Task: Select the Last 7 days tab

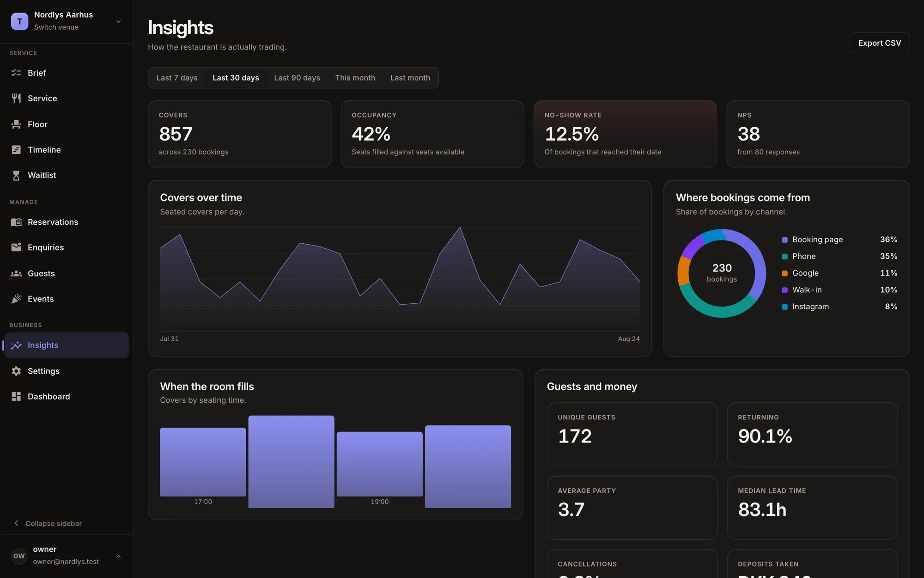Action: coord(177,78)
